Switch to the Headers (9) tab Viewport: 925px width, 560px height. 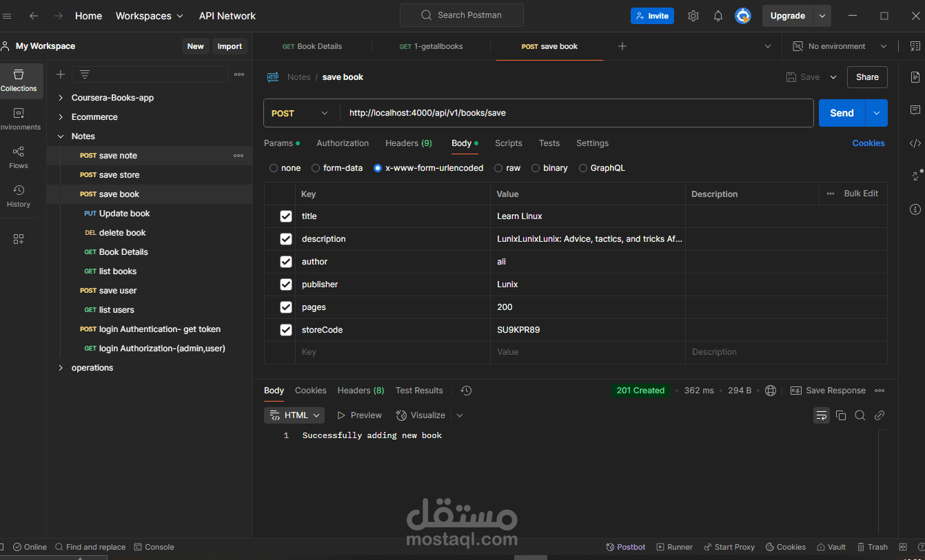click(408, 143)
